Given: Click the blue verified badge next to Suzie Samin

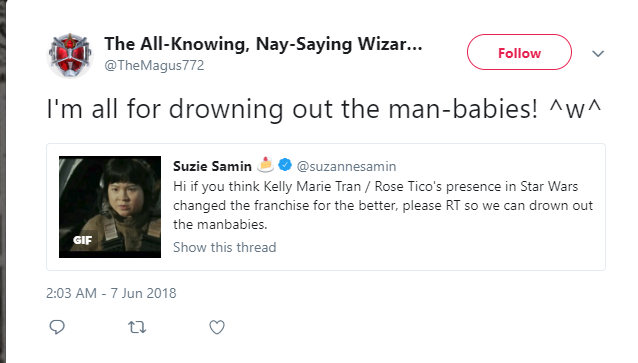Looking at the screenshot, I should tap(285, 165).
